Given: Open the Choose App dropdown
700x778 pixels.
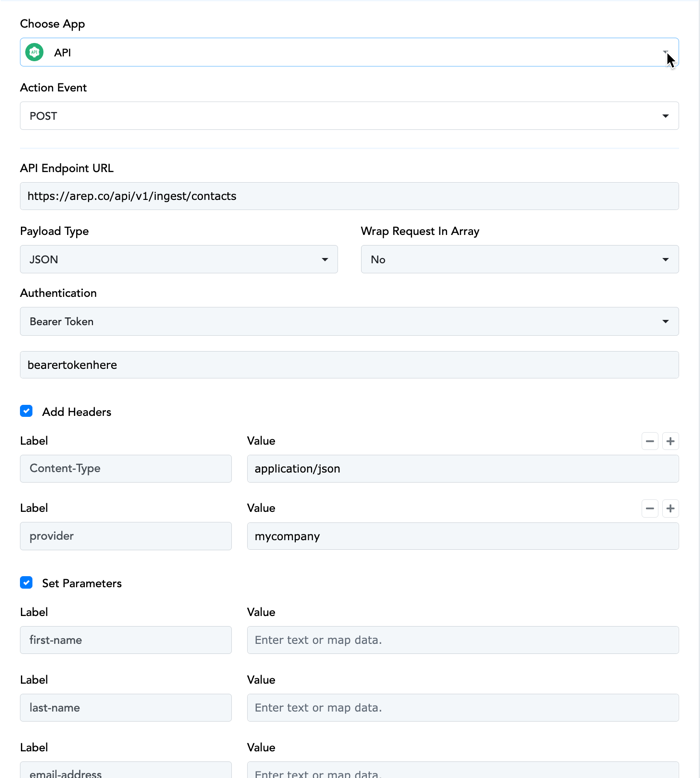Looking at the screenshot, I should (x=349, y=52).
